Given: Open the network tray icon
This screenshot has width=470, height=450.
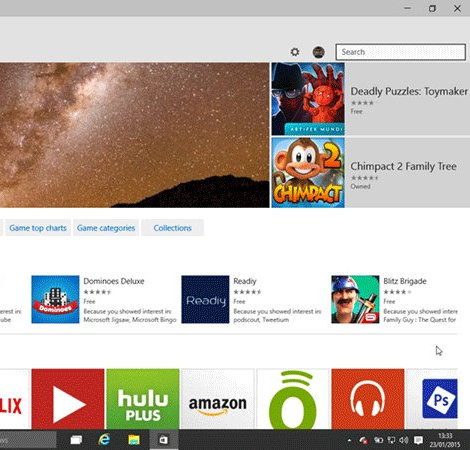Looking at the screenshot, I should pyautogui.click(x=391, y=440).
